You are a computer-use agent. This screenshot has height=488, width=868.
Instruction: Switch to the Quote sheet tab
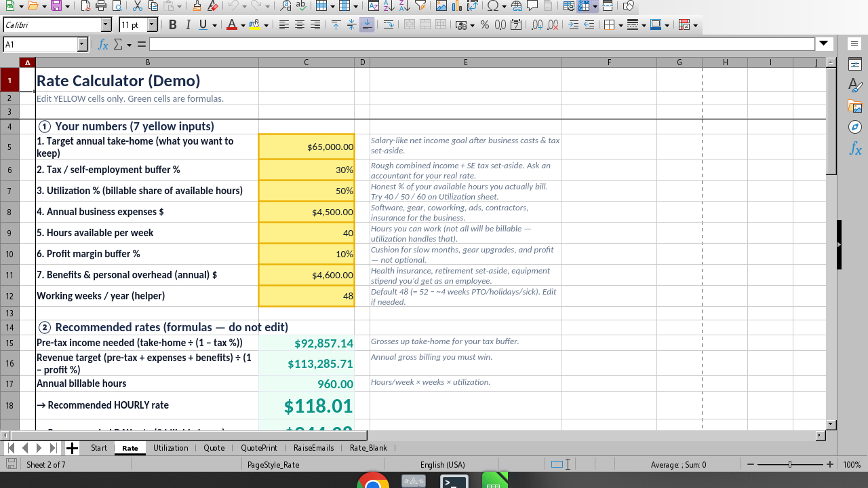click(x=214, y=448)
